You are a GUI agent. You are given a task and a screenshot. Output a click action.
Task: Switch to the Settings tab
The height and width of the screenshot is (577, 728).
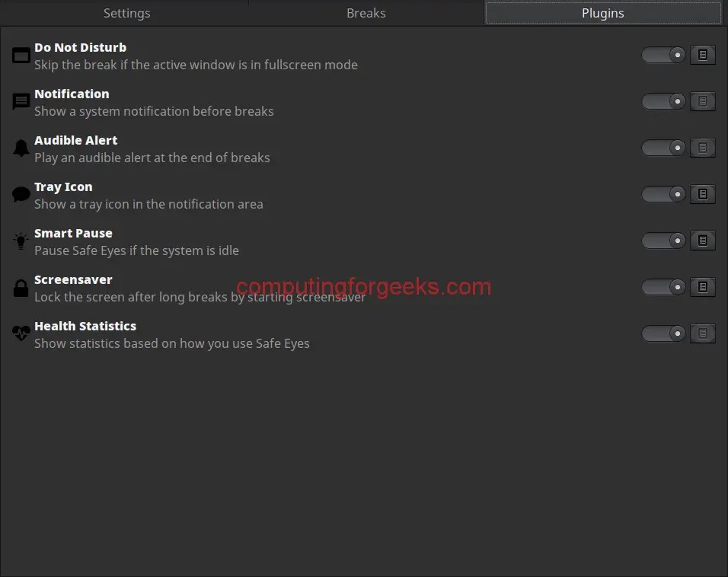click(126, 12)
